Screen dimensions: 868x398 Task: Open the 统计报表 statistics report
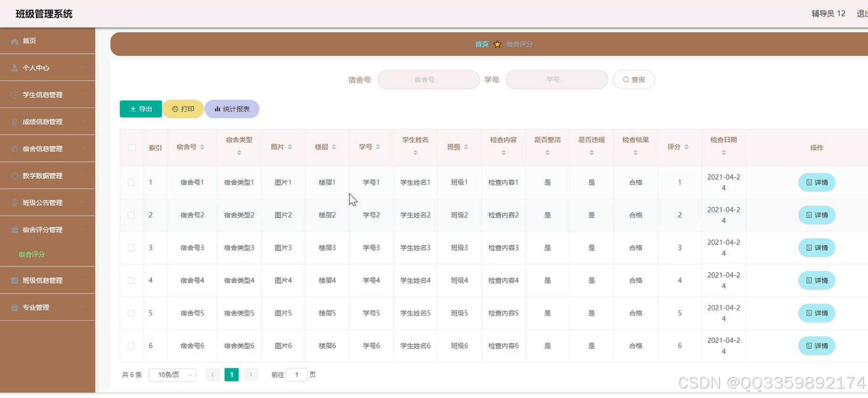tap(232, 109)
